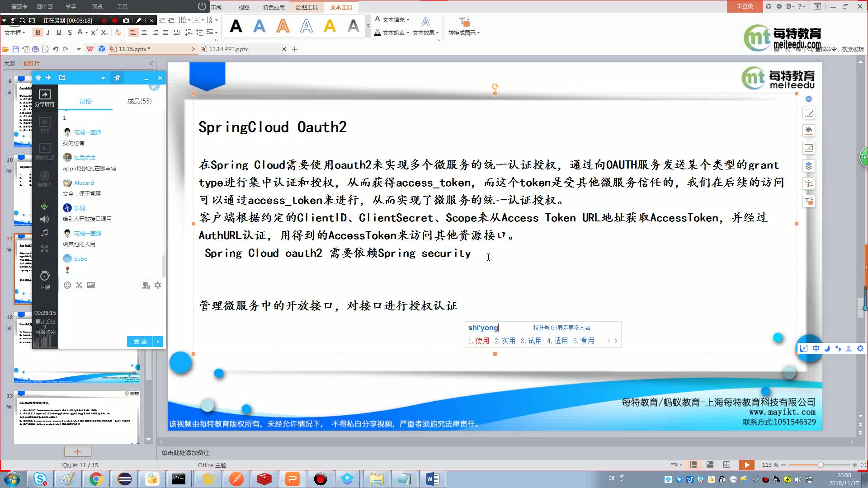
Task: Expand the WordArt style gallery
Action: 368,26
